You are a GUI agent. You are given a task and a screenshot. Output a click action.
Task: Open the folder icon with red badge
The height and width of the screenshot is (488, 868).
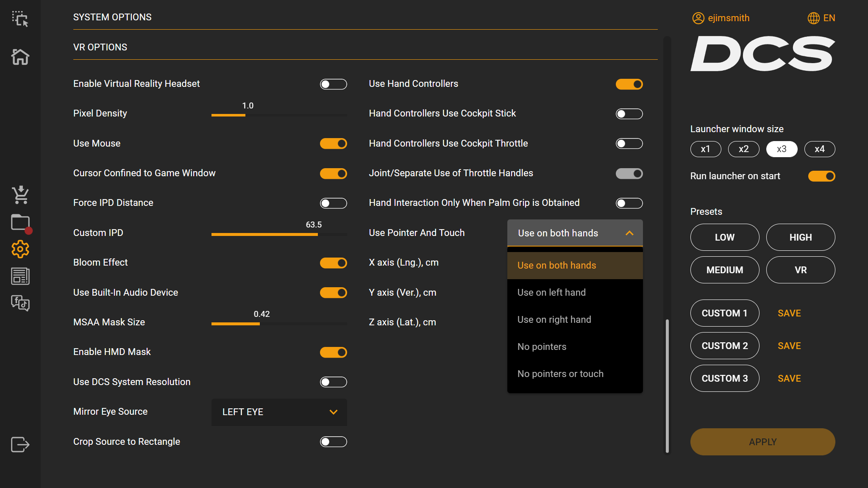pyautogui.click(x=21, y=223)
